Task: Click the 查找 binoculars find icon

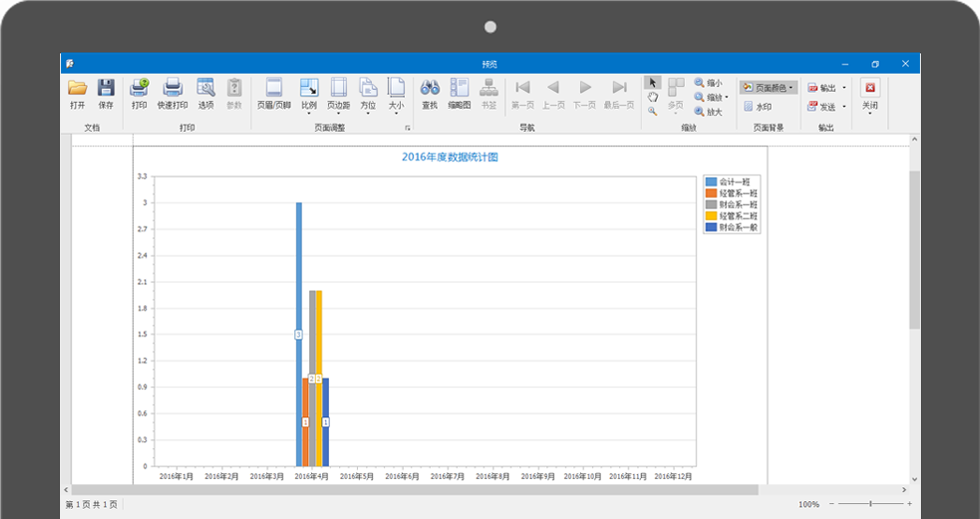Action: click(429, 94)
